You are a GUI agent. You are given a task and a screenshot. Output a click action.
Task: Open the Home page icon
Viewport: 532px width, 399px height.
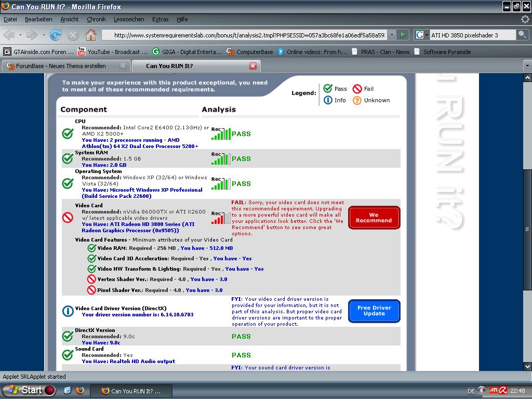(90, 35)
